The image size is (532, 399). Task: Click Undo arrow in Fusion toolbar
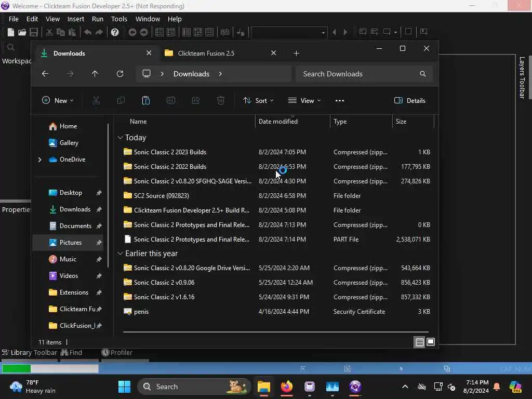pos(87,32)
